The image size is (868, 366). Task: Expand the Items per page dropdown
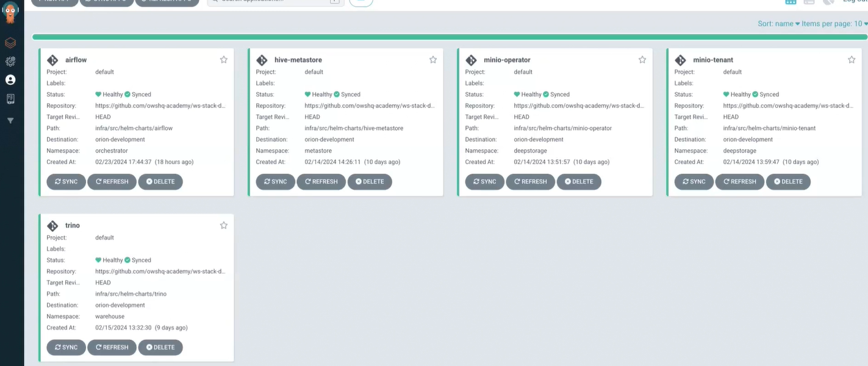(x=834, y=24)
